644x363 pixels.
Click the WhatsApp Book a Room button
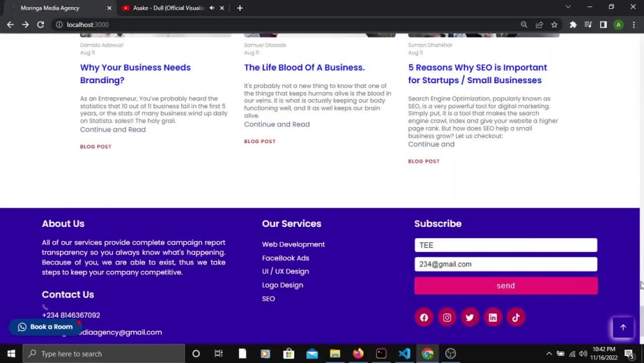45,327
